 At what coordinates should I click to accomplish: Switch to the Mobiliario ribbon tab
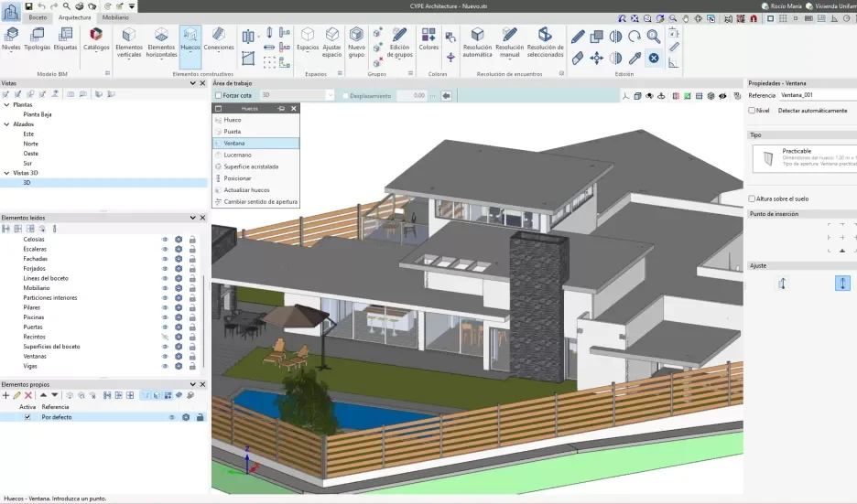pyautogui.click(x=115, y=17)
